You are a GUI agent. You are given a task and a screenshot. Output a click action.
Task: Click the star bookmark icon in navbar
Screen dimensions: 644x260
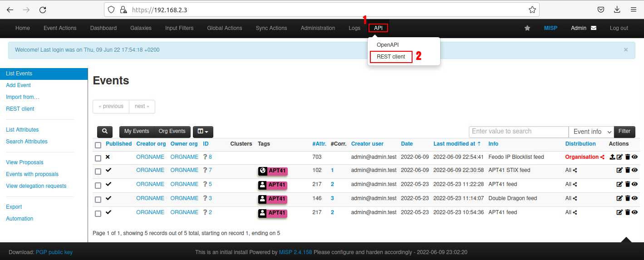[x=527, y=28]
